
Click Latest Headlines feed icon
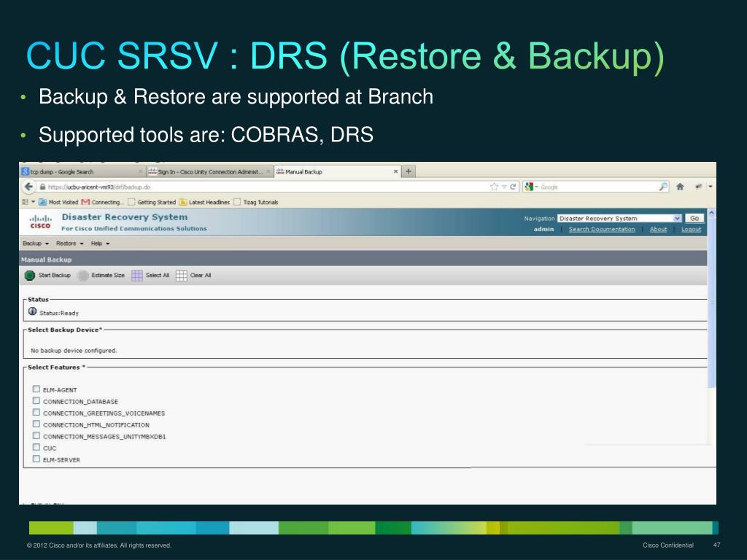183,202
